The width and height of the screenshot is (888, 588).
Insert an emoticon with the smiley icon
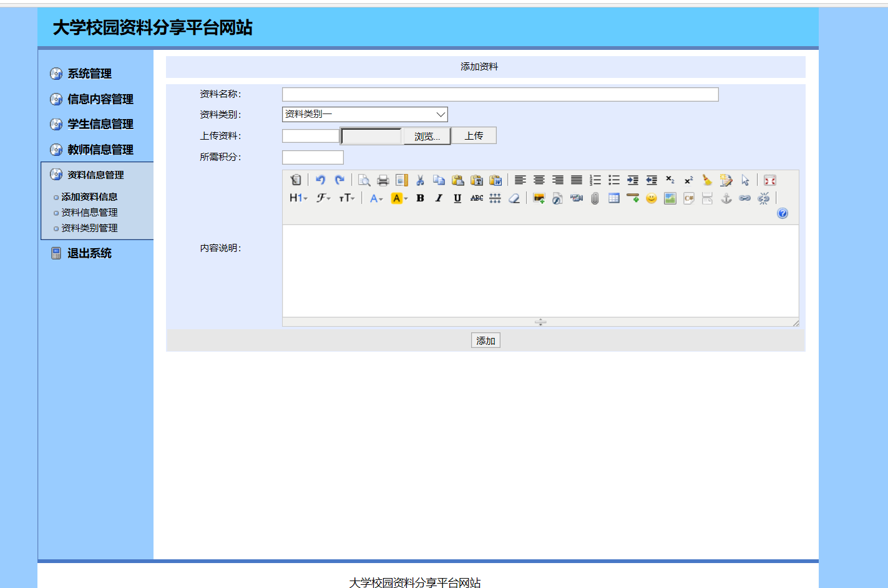(x=651, y=198)
